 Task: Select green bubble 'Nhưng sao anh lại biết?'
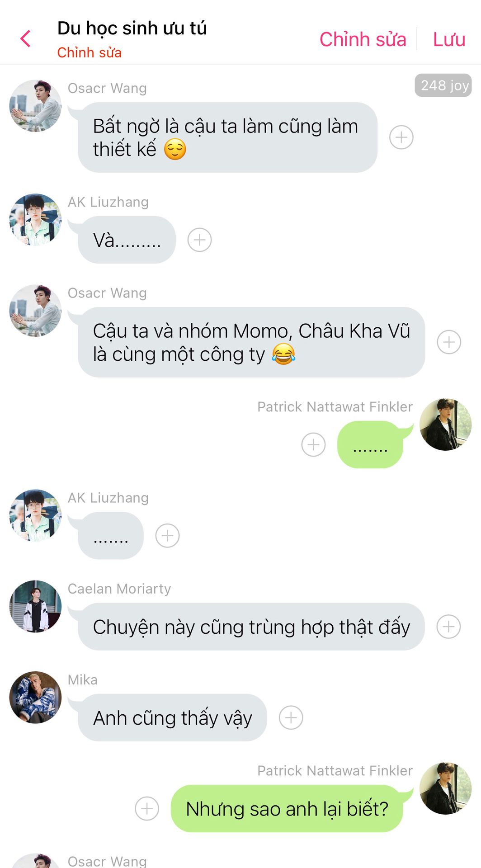point(287,808)
